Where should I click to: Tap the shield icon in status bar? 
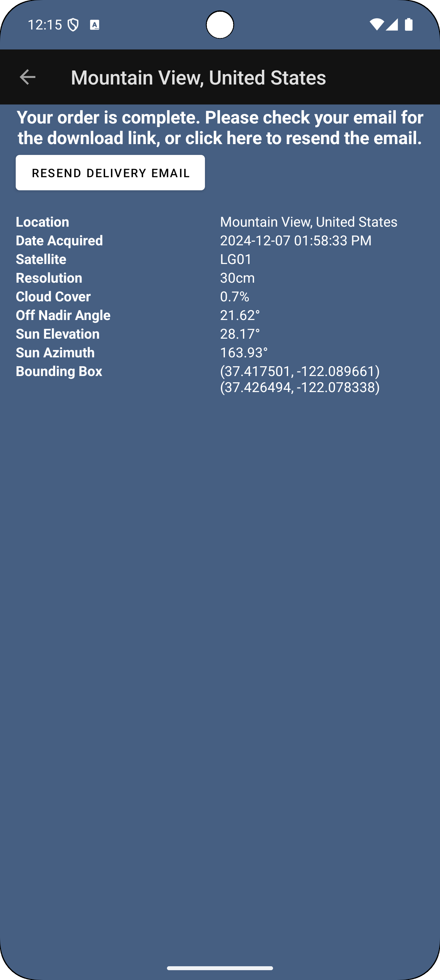[73, 25]
